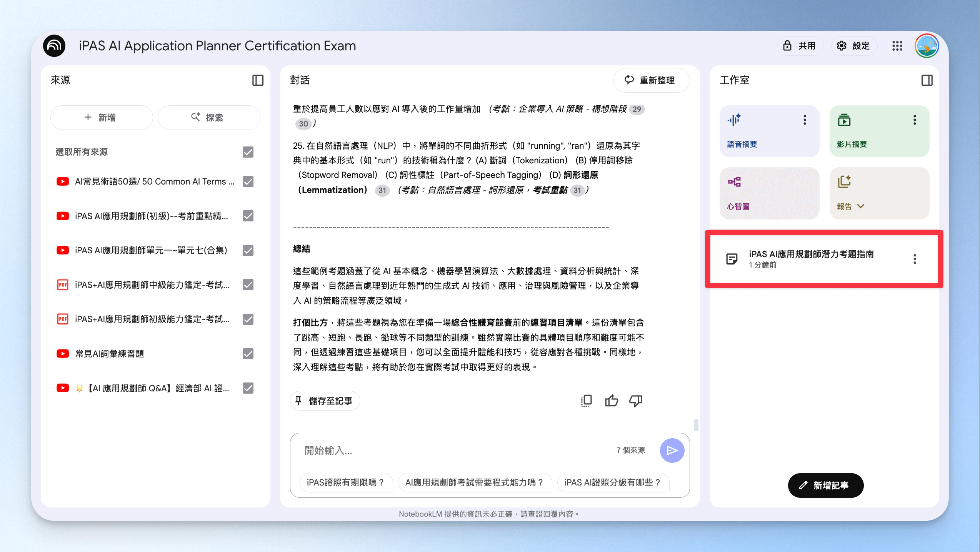Open more options for the iPAS note
The image size is (980, 552).
[x=915, y=259]
